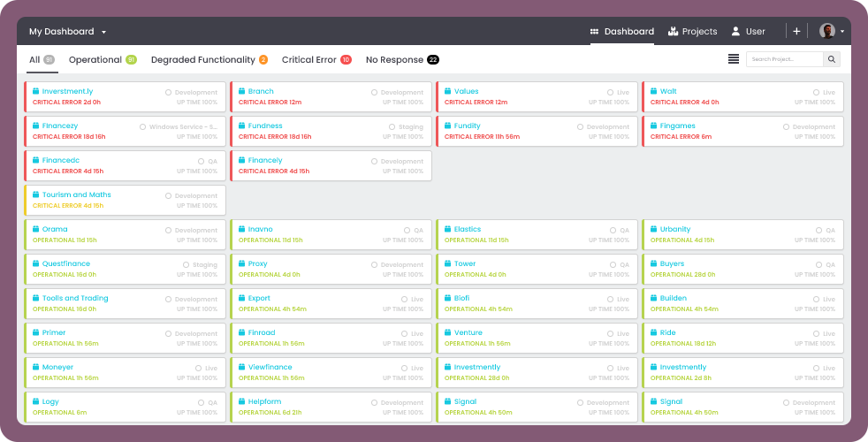Click the plus add icon in header

click(796, 32)
